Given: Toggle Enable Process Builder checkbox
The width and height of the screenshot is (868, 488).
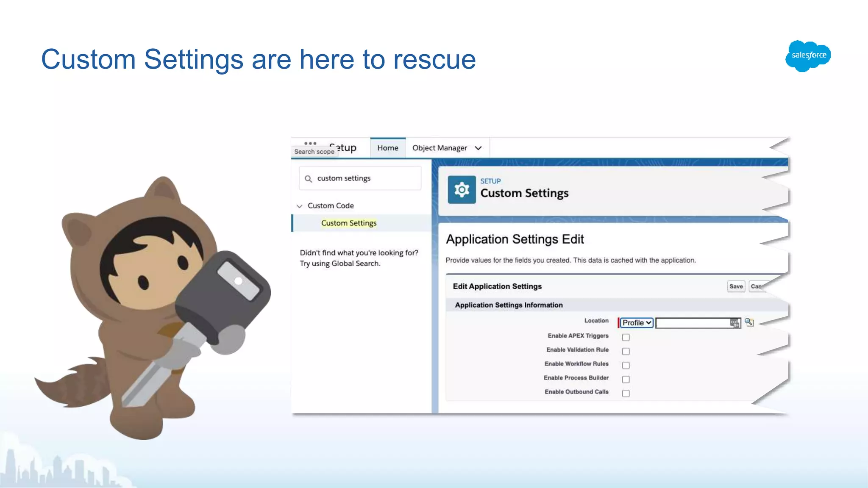Looking at the screenshot, I should pyautogui.click(x=626, y=379).
